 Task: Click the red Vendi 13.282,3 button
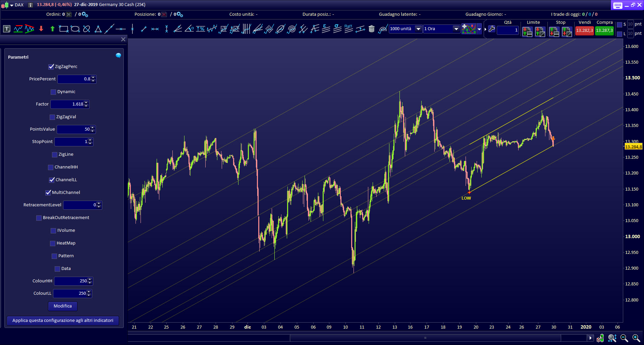click(x=584, y=30)
